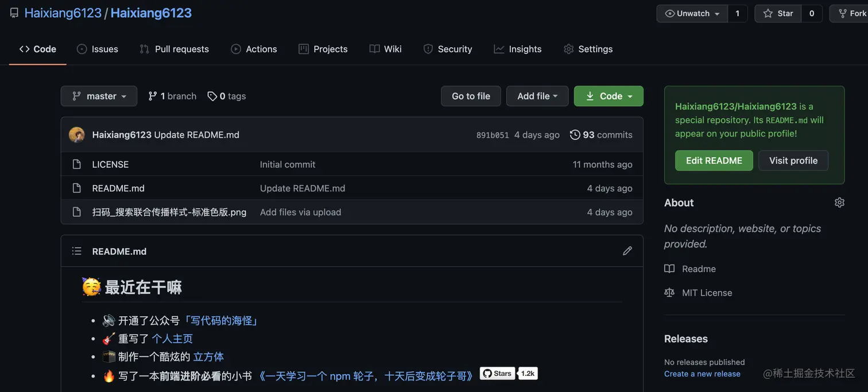This screenshot has width=868, height=392.
Task: View the 93 commits history
Action: pyautogui.click(x=601, y=135)
